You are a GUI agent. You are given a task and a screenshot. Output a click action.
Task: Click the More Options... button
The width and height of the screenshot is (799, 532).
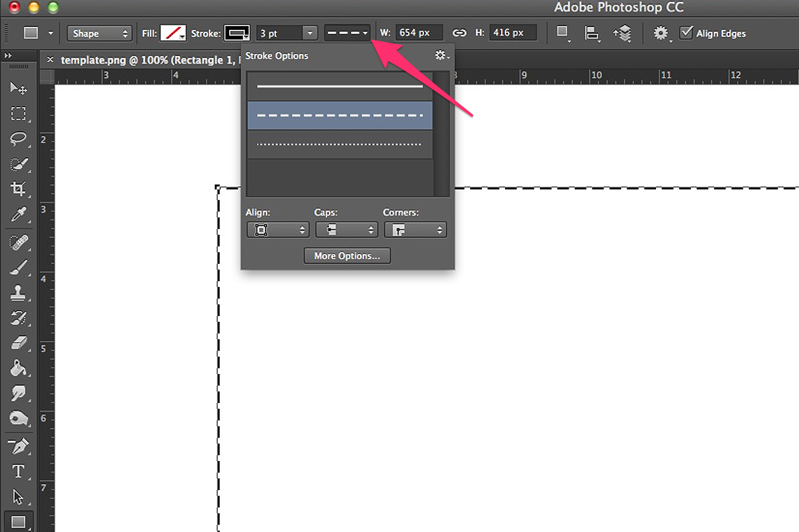tap(347, 256)
